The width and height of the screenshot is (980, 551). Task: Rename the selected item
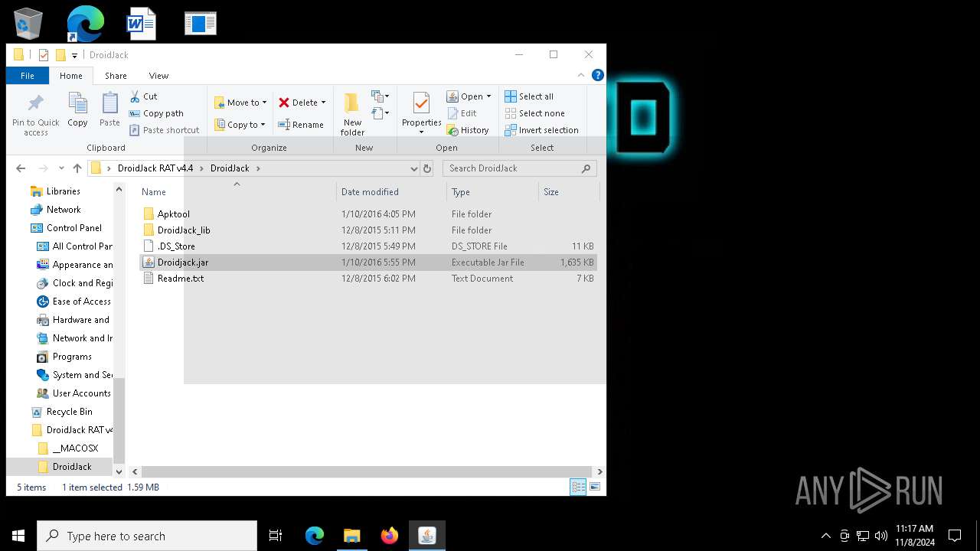point(301,125)
